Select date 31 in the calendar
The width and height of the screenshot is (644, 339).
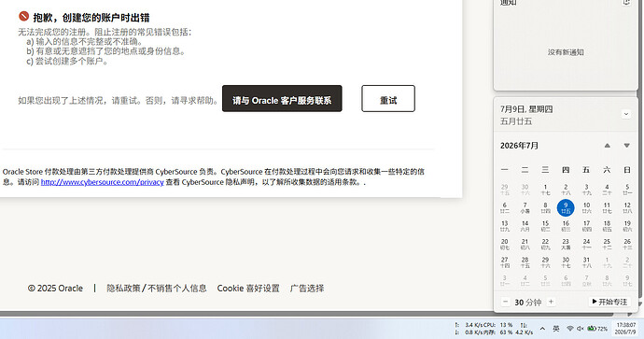(586, 262)
